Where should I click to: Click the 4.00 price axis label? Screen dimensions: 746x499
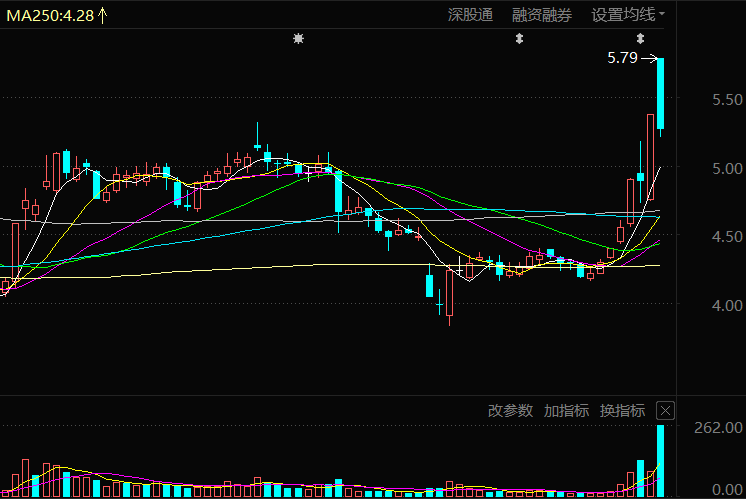click(727, 305)
